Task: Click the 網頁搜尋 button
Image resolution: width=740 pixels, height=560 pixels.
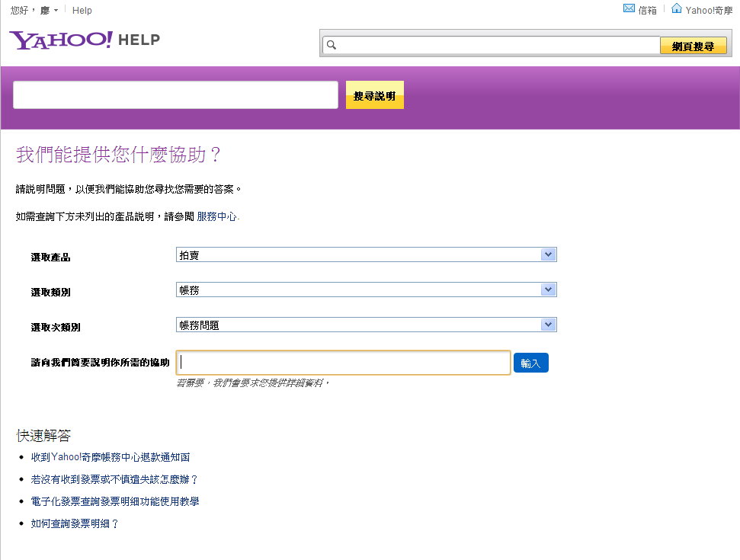Action: pyautogui.click(x=693, y=46)
